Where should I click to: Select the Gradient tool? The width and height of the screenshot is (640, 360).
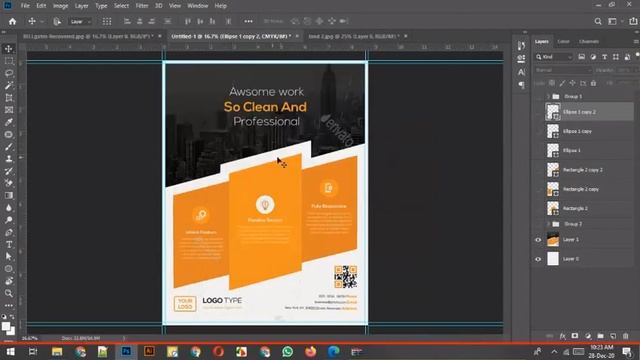[x=9, y=196]
